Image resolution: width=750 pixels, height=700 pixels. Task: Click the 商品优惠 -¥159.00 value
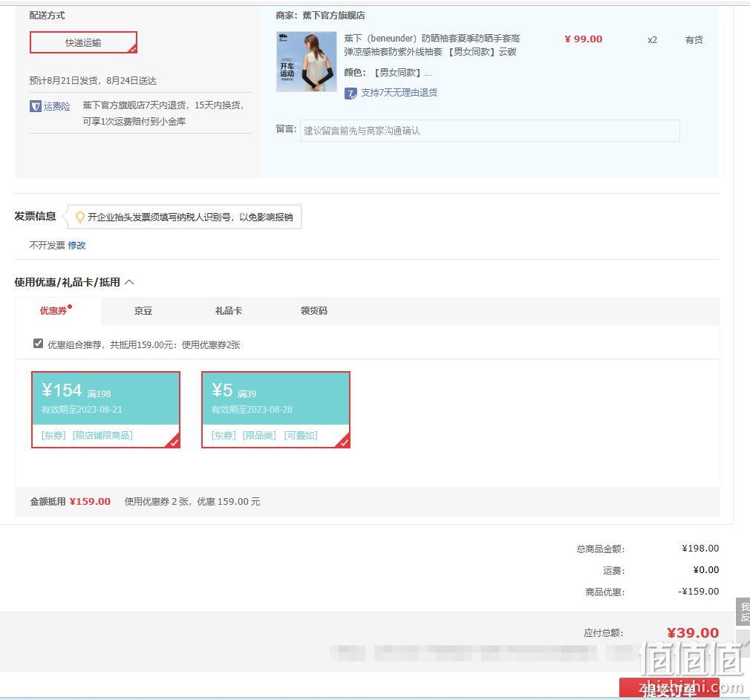(698, 592)
